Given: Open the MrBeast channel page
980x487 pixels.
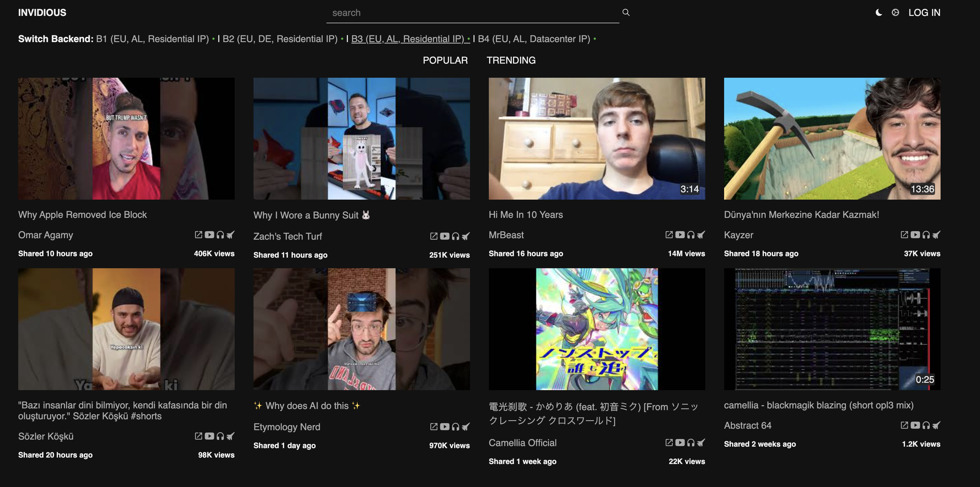Looking at the screenshot, I should coord(506,235).
